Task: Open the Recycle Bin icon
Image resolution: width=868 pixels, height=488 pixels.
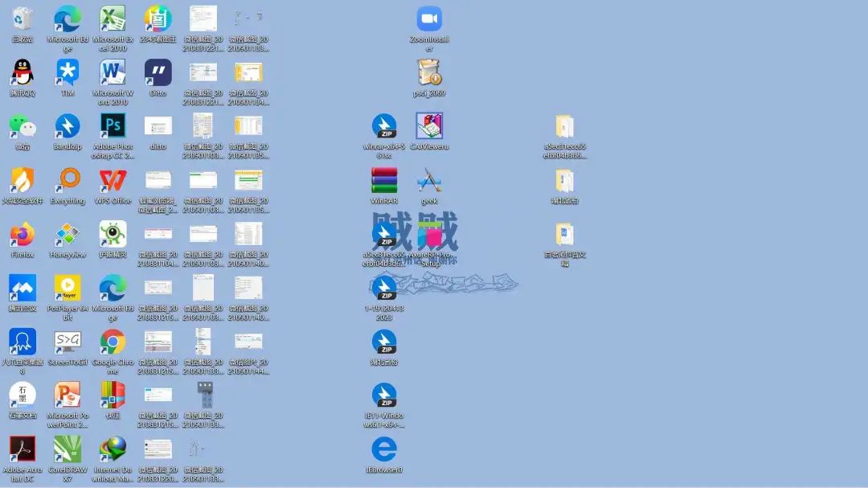Action: [x=23, y=19]
